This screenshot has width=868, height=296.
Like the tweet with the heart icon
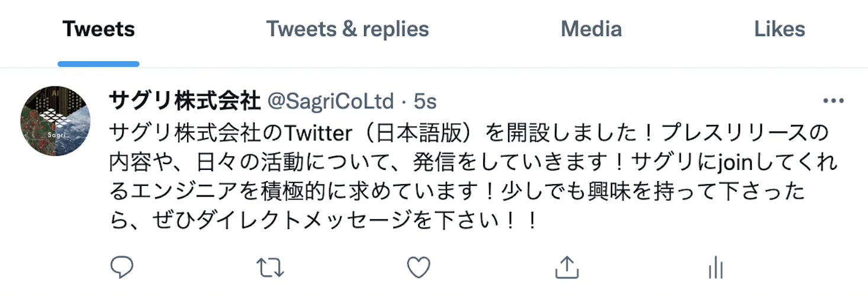click(419, 268)
